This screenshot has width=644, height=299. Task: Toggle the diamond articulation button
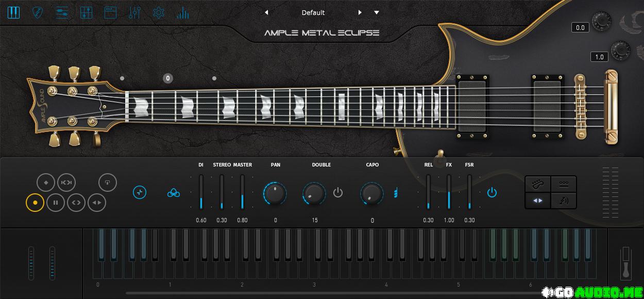click(46, 182)
